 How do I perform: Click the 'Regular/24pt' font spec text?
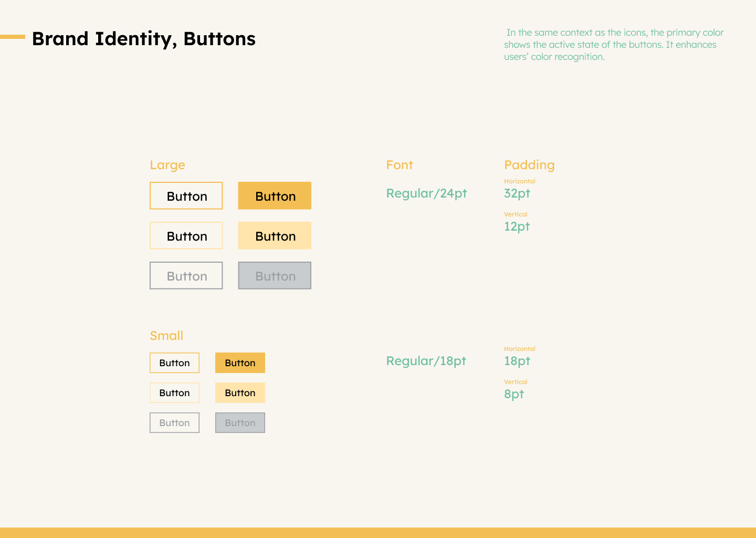(426, 193)
